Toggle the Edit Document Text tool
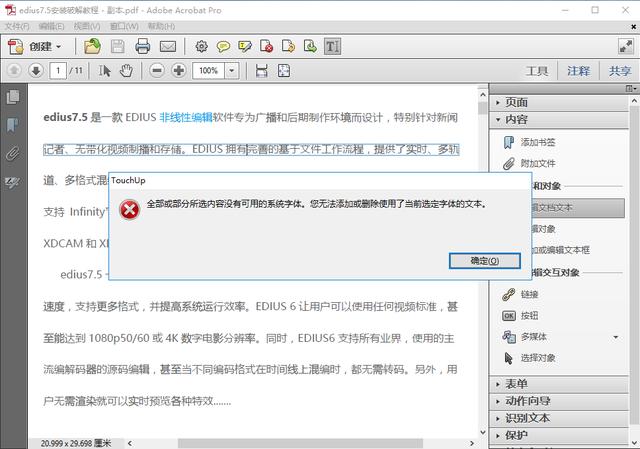Image resolution: width=640 pixels, height=449 pixels. click(332, 47)
